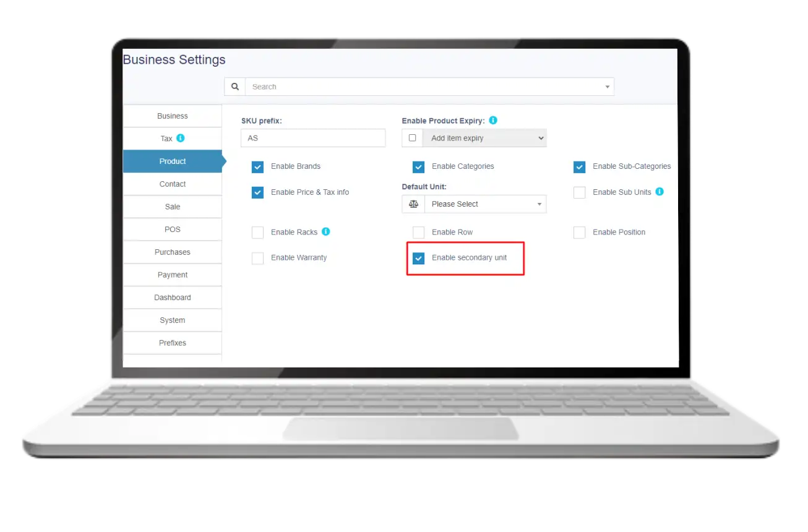Click the SKU prefix input field
This screenshot has width=808, height=532.
coord(313,138)
